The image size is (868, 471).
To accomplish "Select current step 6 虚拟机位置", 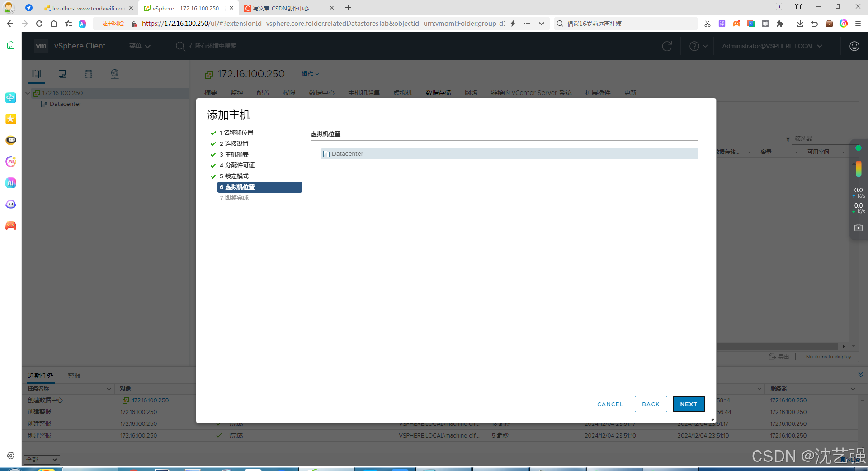I will [259, 187].
